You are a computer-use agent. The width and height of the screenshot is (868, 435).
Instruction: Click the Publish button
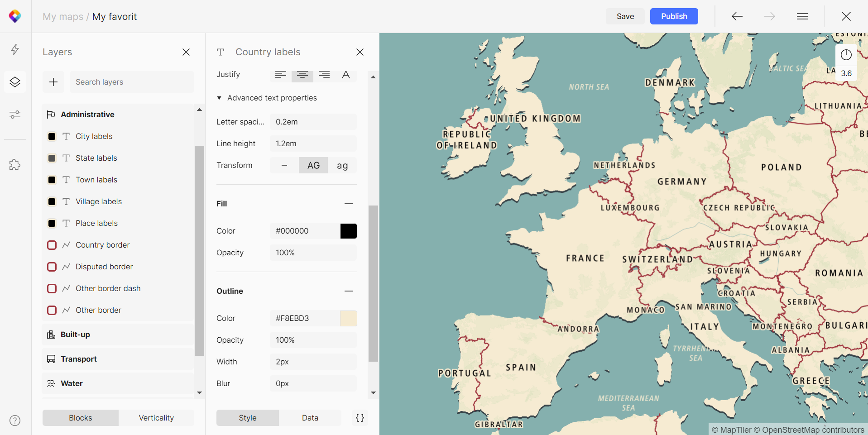pos(674,16)
